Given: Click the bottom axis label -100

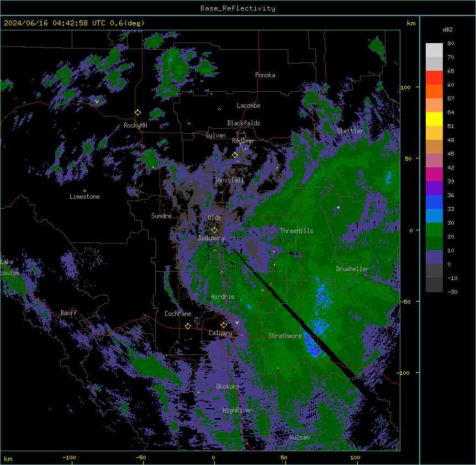Looking at the screenshot, I should (x=69, y=457).
